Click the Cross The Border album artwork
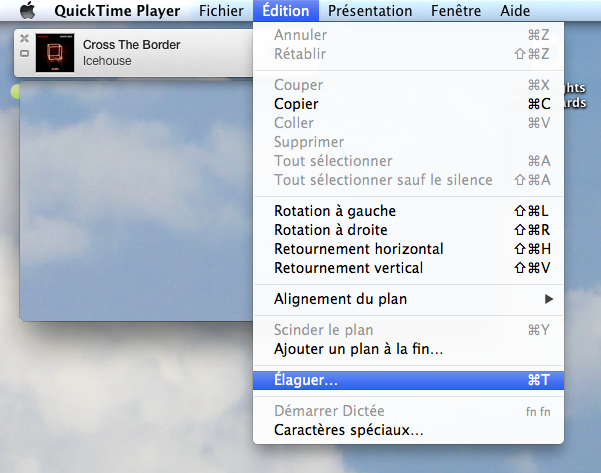The height and width of the screenshot is (473, 601). coord(53,53)
